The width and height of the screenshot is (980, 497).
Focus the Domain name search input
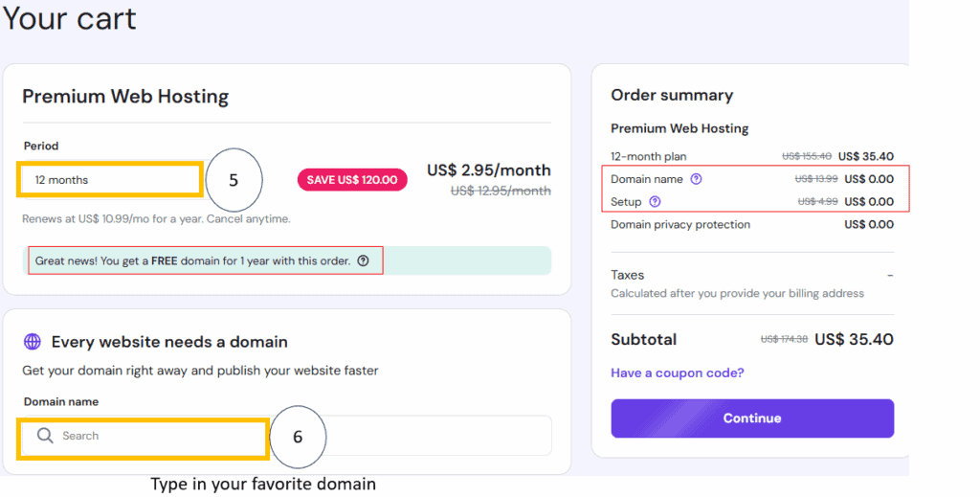[x=287, y=436]
